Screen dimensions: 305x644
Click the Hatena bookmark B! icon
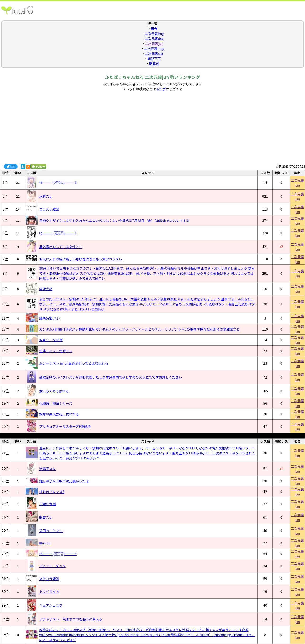(23, 167)
